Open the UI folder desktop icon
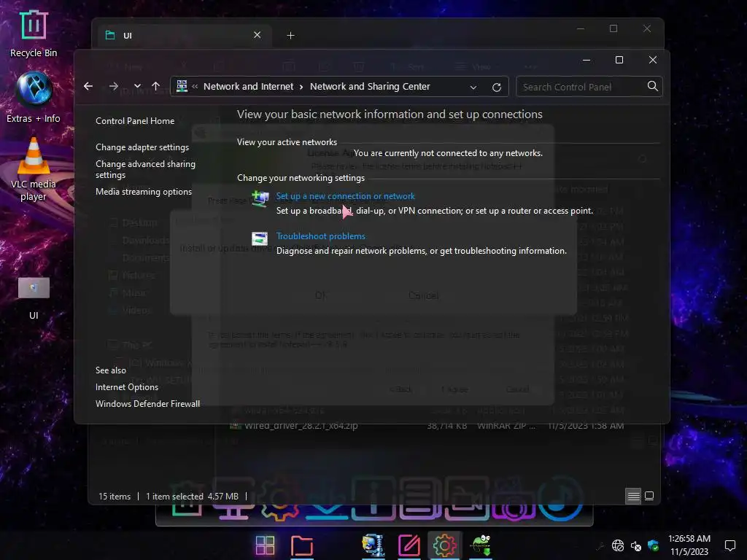Image resolution: width=747 pixels, height=560 pixels. coord(34,298)
